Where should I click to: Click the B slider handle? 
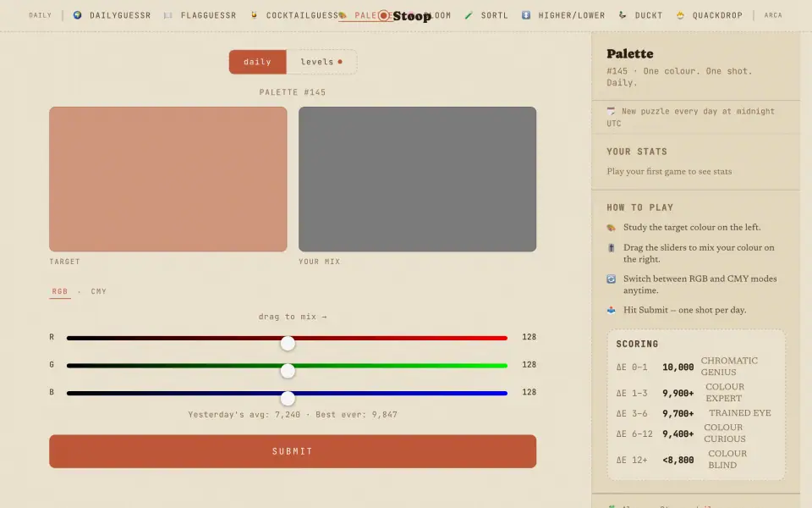coord(288,398)
